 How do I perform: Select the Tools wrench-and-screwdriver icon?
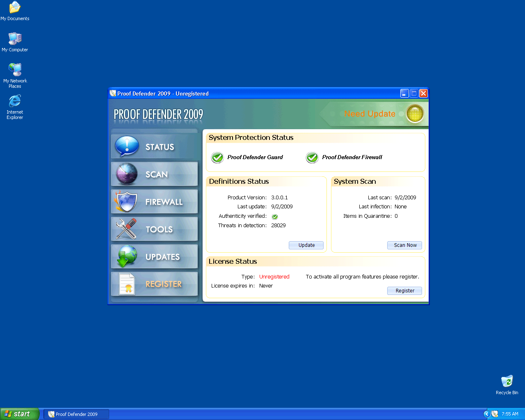[x=126, y=229]
